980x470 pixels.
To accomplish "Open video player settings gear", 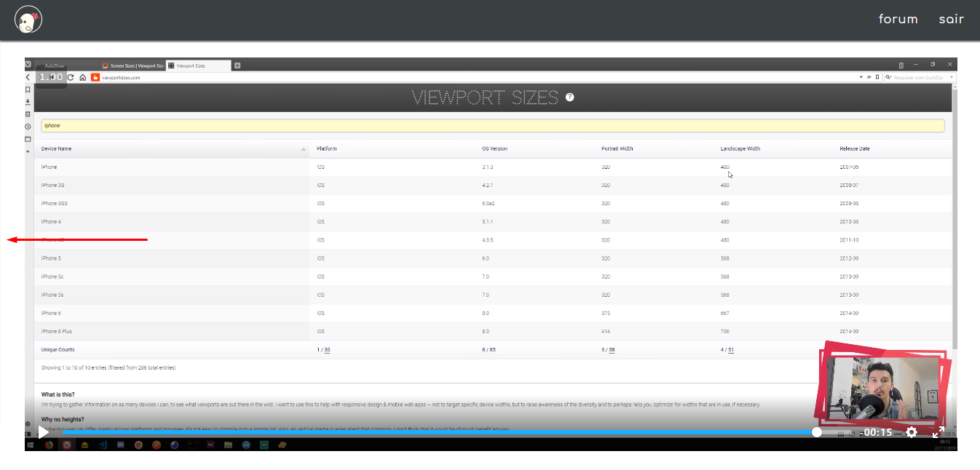I will 911,432.
